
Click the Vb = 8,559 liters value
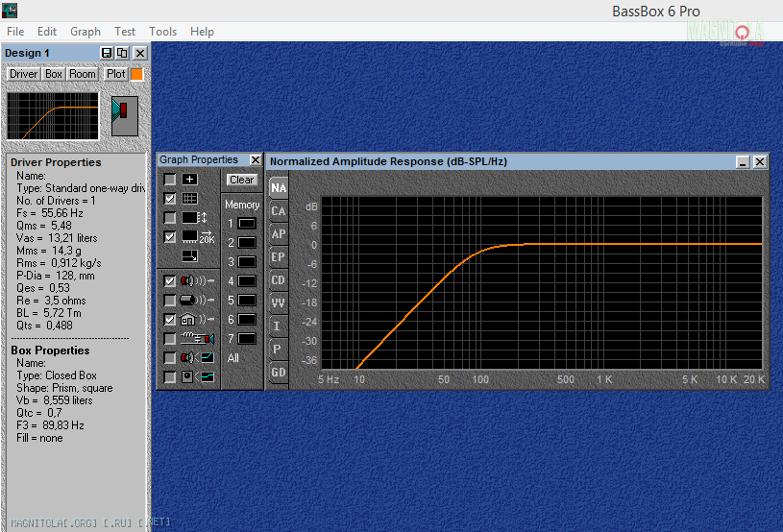pos(55,400)
